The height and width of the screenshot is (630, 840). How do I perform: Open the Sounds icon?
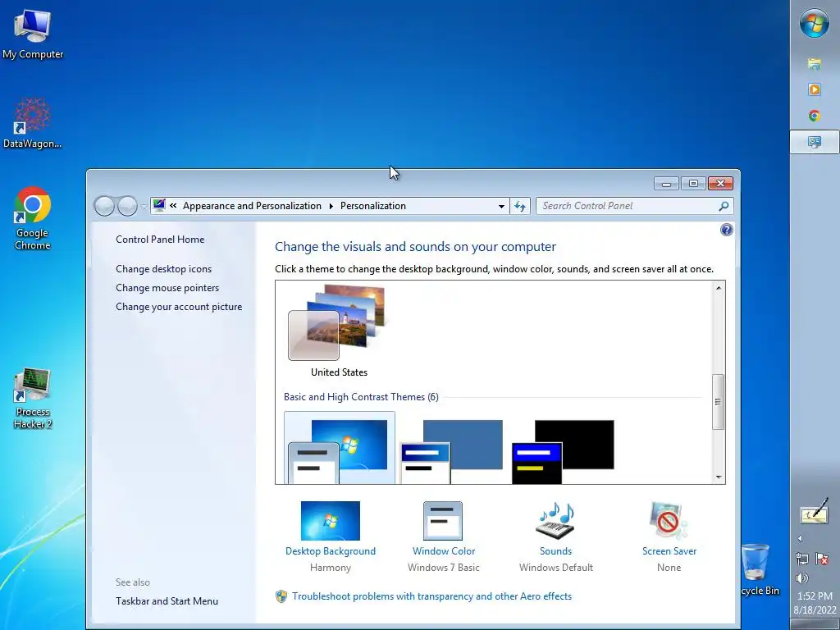[x=555, y=521]
